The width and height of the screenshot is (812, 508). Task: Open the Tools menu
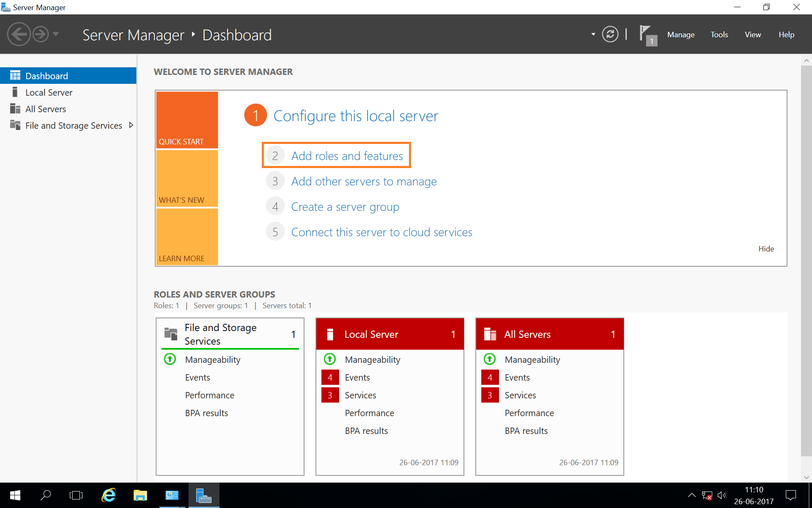click(719, 35)
